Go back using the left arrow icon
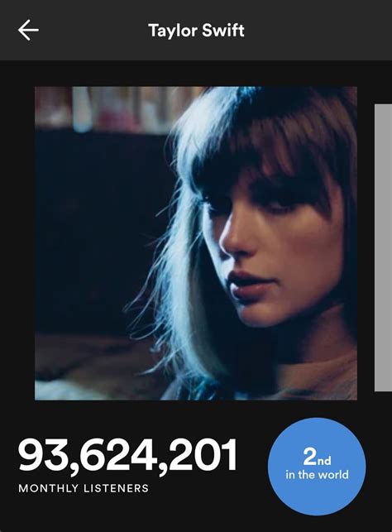This screenshot has width=392, height=532. (x=28, y=30)
